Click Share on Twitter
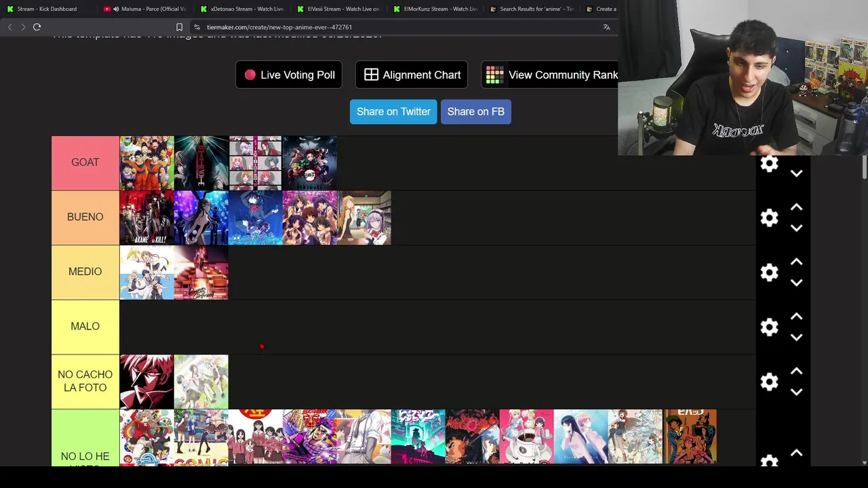 click(393, 111)
